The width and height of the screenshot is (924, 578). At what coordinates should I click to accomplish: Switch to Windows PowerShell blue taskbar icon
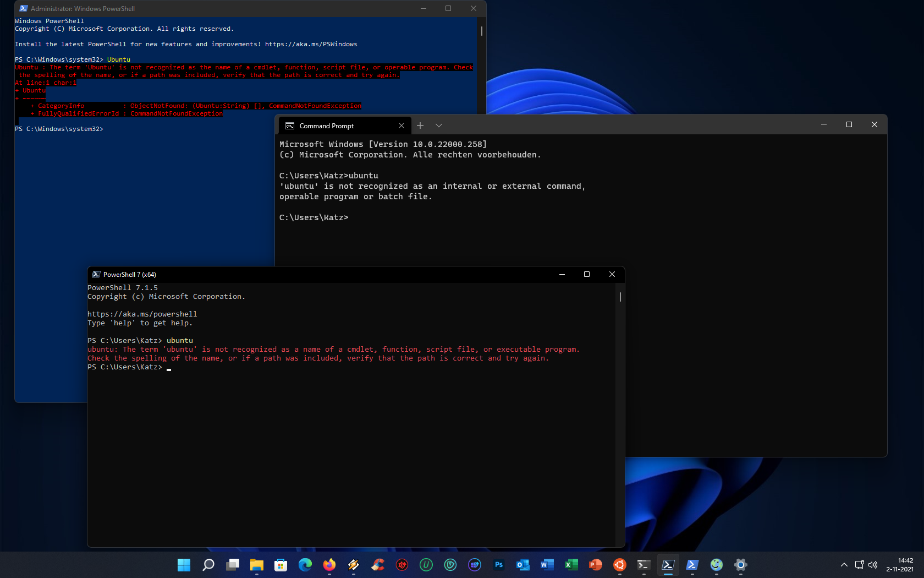tap(692, 565)
